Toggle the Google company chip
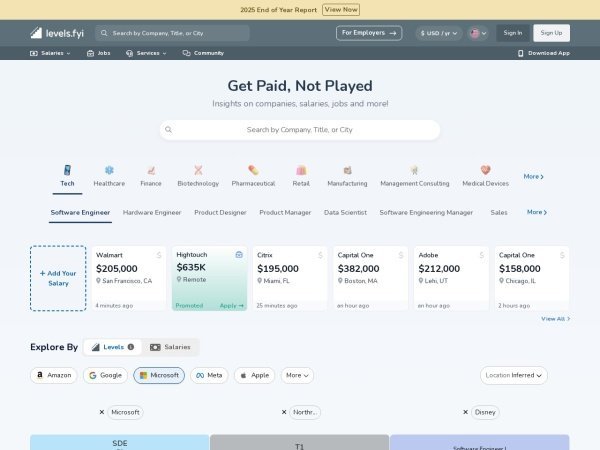 click(105, 375)
